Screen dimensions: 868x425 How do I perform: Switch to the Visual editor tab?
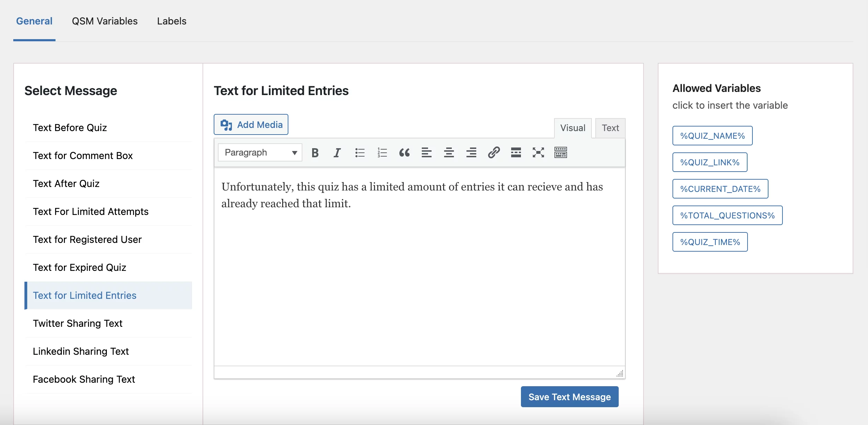[x=573, y=128]
